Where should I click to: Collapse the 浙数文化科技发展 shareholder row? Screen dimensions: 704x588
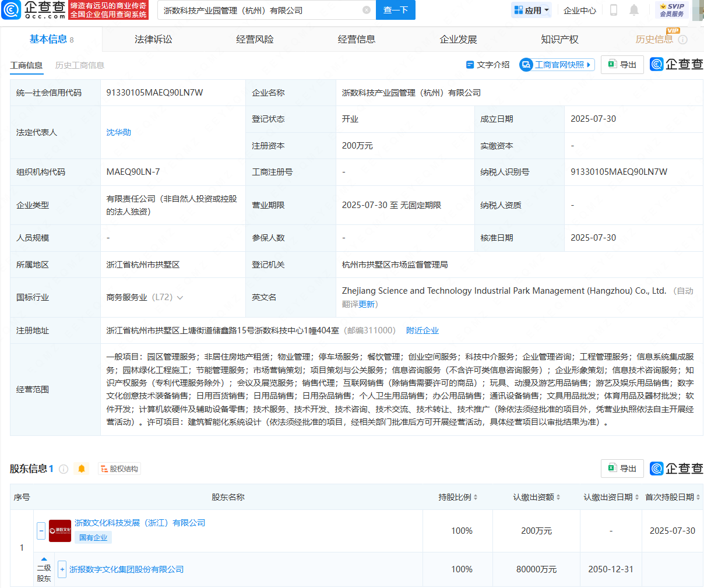point(41,531)
